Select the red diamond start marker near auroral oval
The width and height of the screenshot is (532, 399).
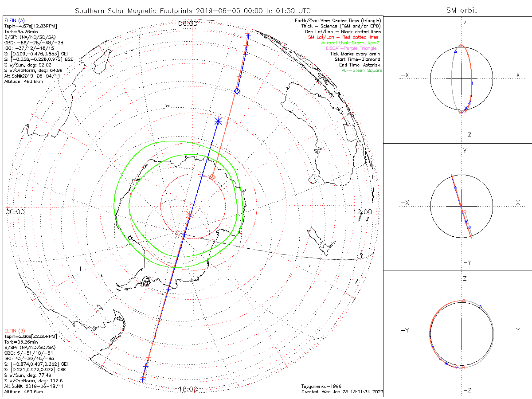[x=212, y=177]
